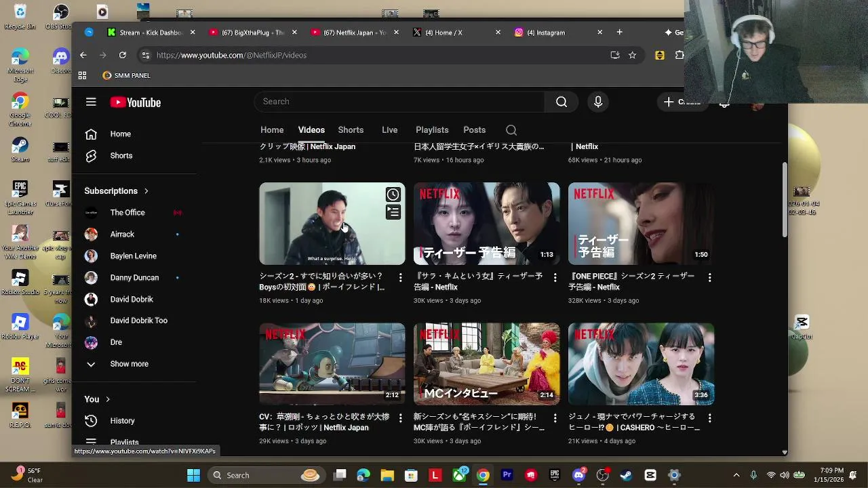Open the Windows Start menu
The height and width of the screenshot is (488, 868).
[x=193, y=475]
